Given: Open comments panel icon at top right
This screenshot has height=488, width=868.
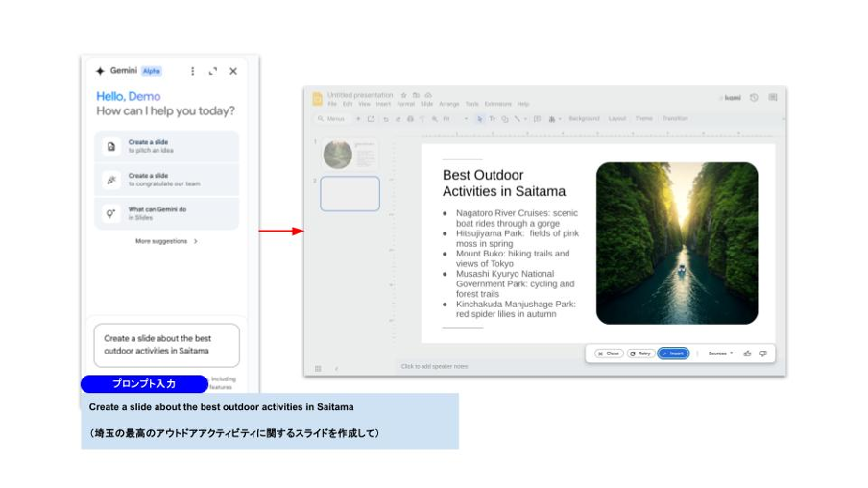Looking at the screenshot, I should 773,97.
